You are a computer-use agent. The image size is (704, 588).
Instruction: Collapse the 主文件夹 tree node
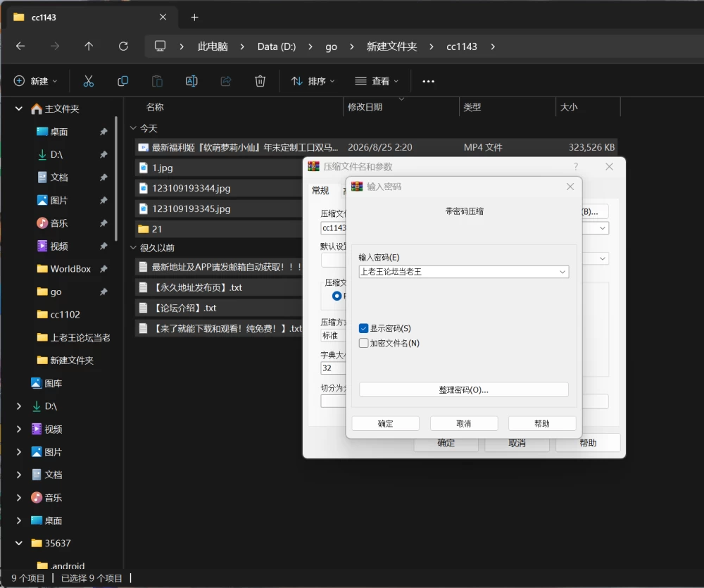point(19,108)
